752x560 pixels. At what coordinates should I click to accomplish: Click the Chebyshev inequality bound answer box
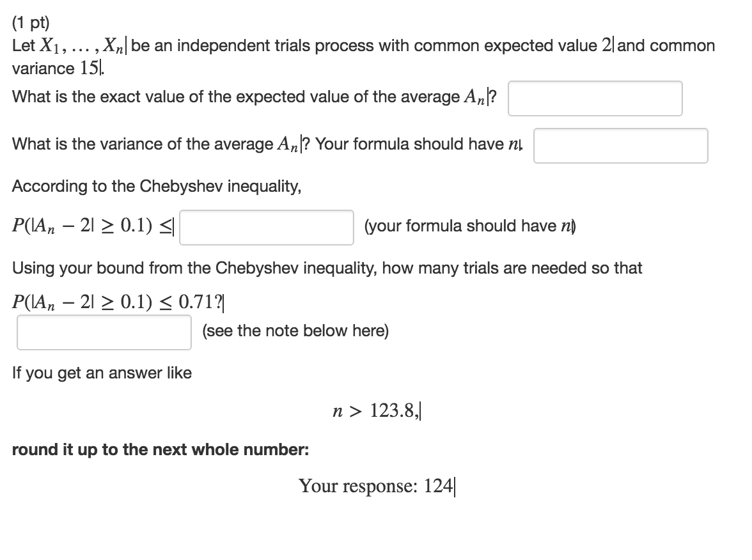pyautogui.click(x=266, y=228)
